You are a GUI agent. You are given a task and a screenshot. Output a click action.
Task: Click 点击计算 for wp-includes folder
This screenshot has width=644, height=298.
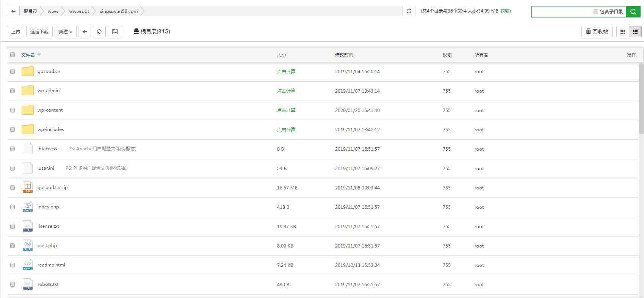[x=286, y=129]
